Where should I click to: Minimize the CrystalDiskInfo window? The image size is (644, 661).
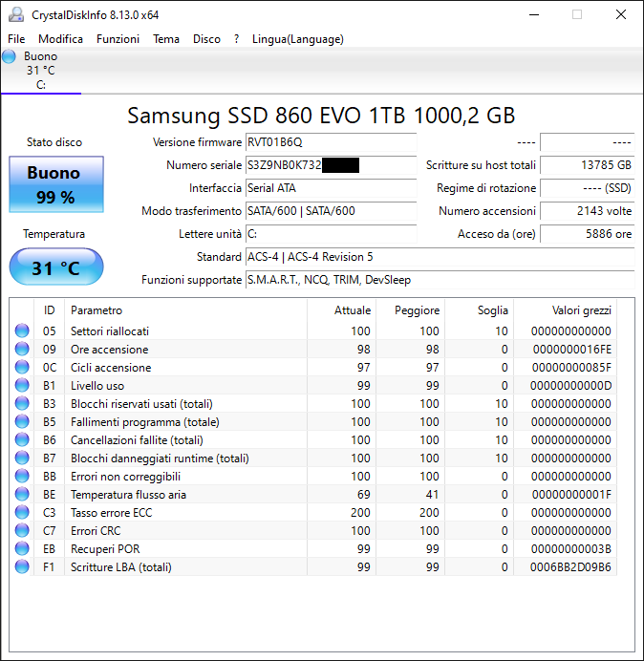coord(534,14)
